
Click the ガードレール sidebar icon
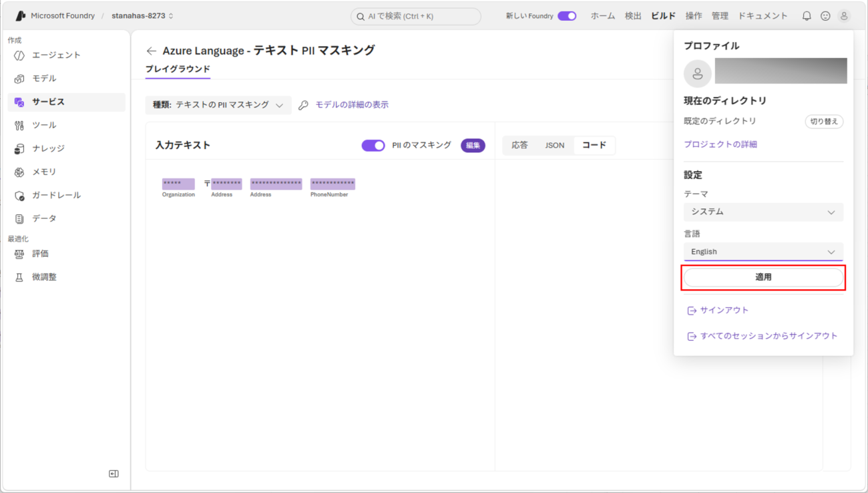19,196
